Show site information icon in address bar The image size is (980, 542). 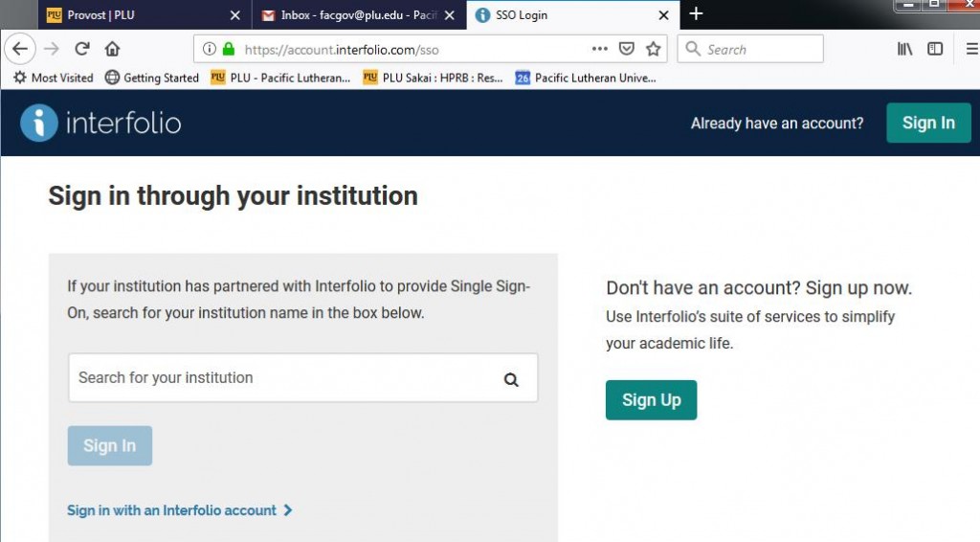coord(210,49)
